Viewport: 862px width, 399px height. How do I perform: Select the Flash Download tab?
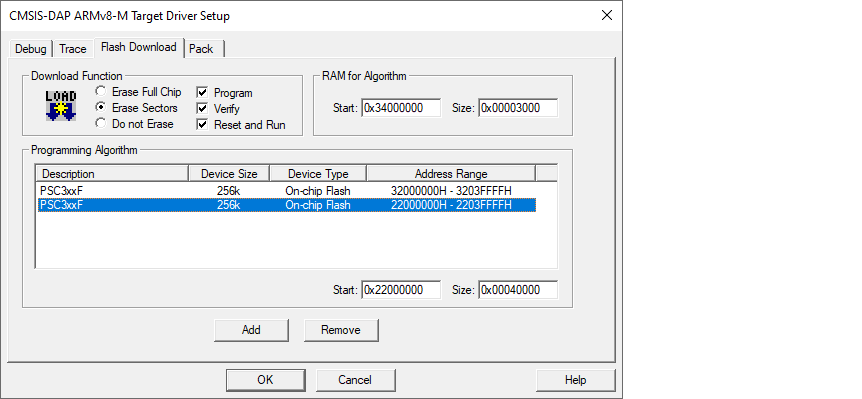pyautogui.click(x=139, y=47)
